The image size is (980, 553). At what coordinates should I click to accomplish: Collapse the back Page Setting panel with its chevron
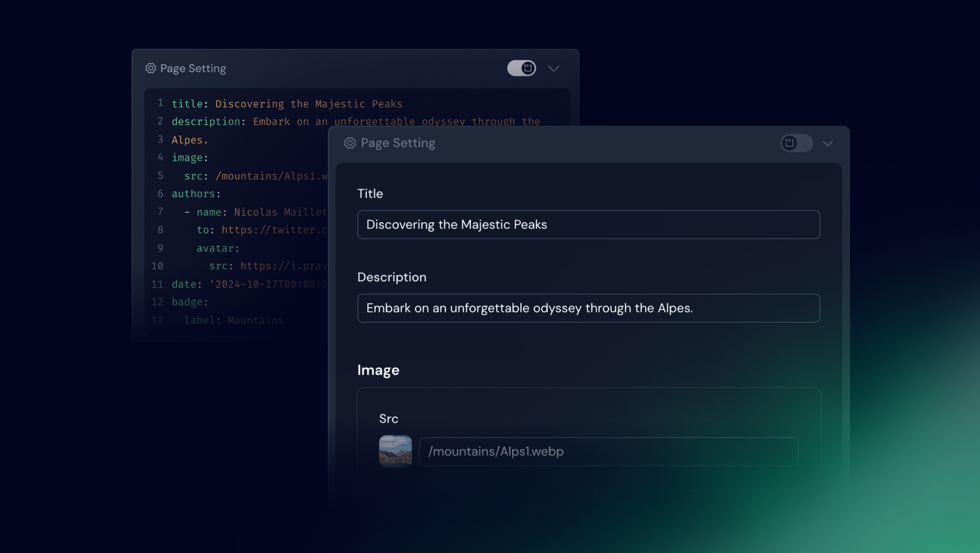pos(553,68)
